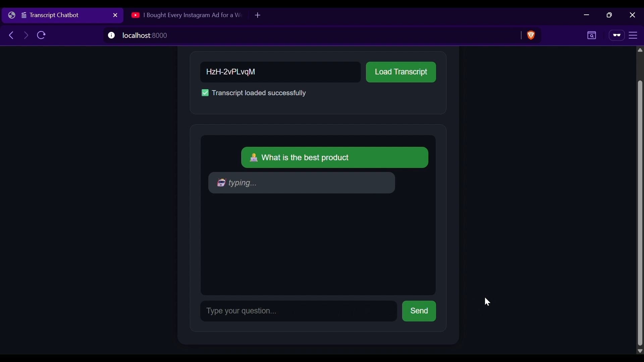
Task: Open the site information icon in address bar
Action: [x=111, y=35]
